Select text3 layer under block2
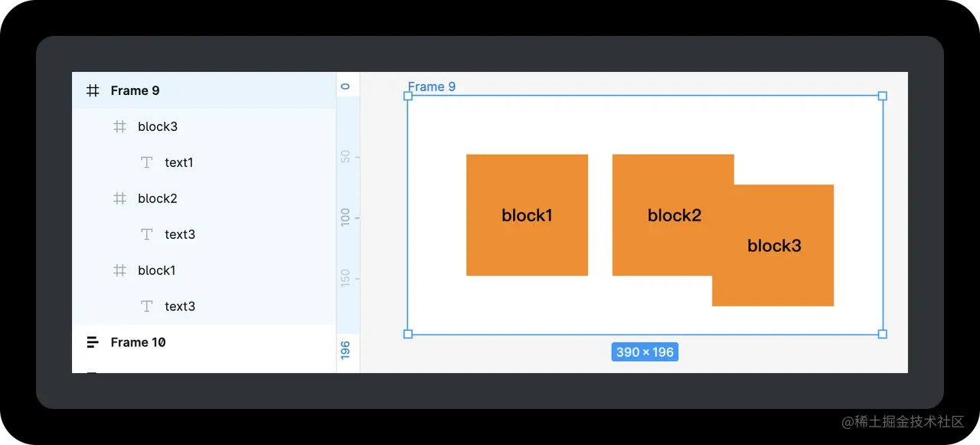The height and width of the screenshot is (445, 980). coord(204,234)
